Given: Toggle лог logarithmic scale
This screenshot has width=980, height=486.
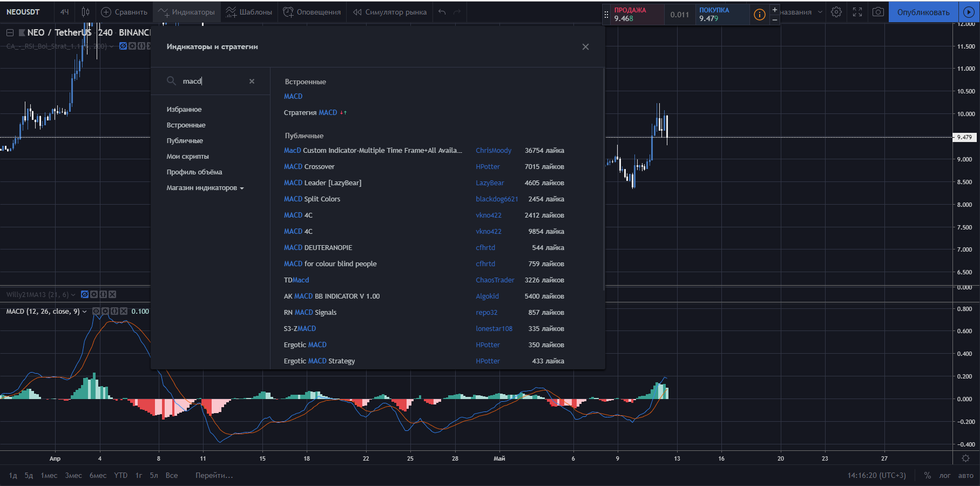Looking at the screenshot, I should (945, 475).
